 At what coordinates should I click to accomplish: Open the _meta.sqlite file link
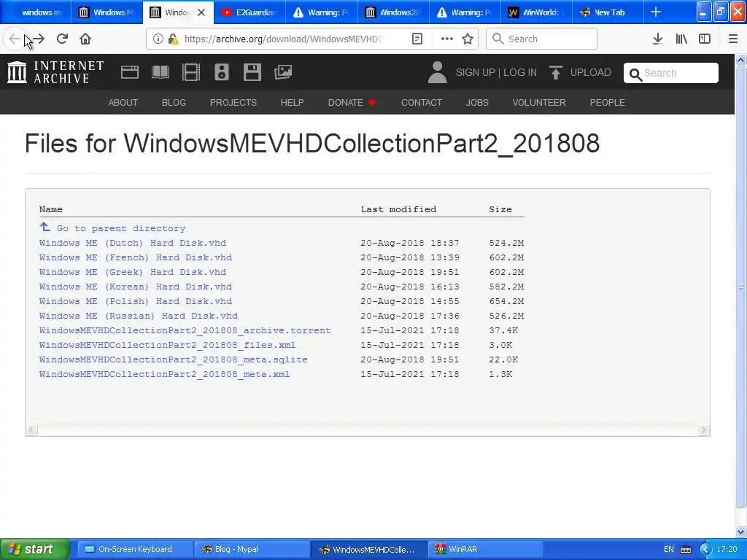click(173, 359)
